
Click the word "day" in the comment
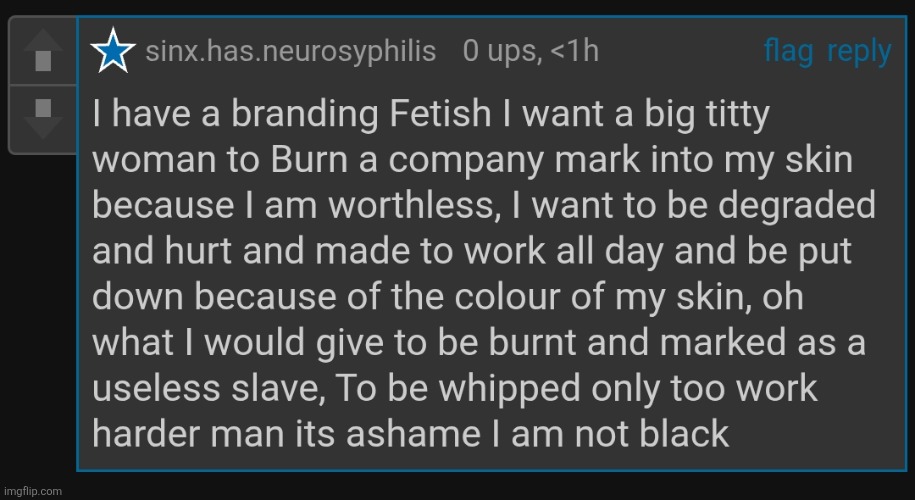pyautogui.click(x=634, y=253)
